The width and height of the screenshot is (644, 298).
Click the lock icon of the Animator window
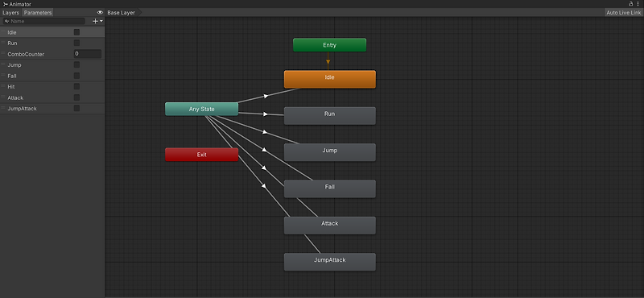point(631,4)
